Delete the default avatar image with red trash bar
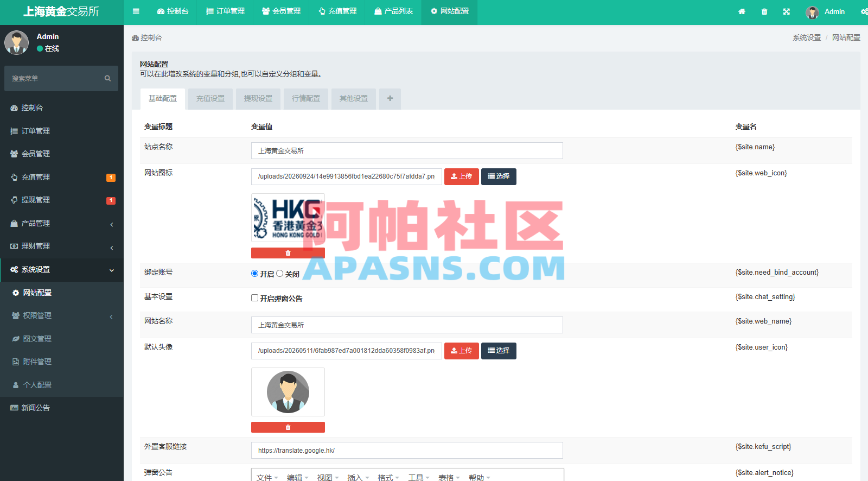 tap(288, 427)
